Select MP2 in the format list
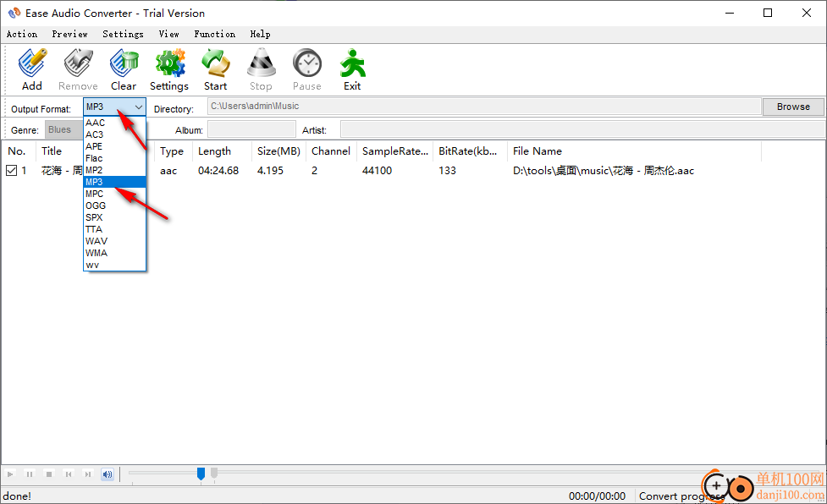 tap(114, 170)
